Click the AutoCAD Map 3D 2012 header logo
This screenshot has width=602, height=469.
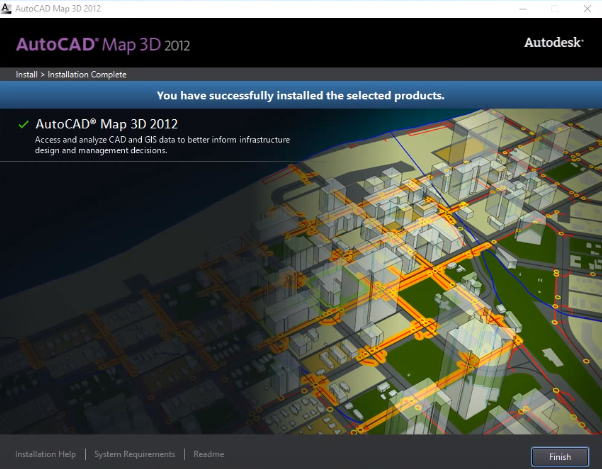pyautogui.click(x=103, y=45)
